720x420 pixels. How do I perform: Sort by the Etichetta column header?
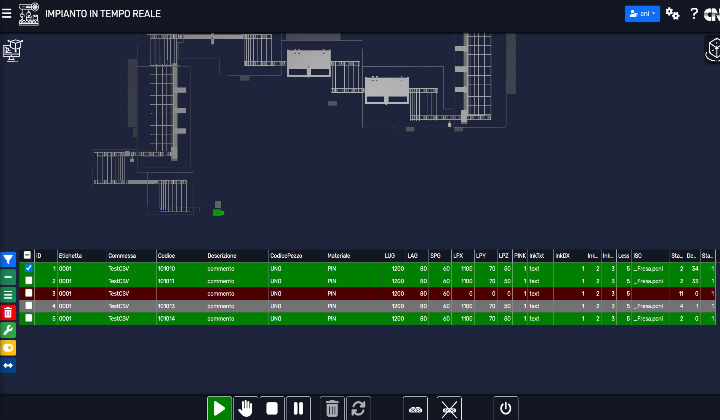[x=82, y=256]
